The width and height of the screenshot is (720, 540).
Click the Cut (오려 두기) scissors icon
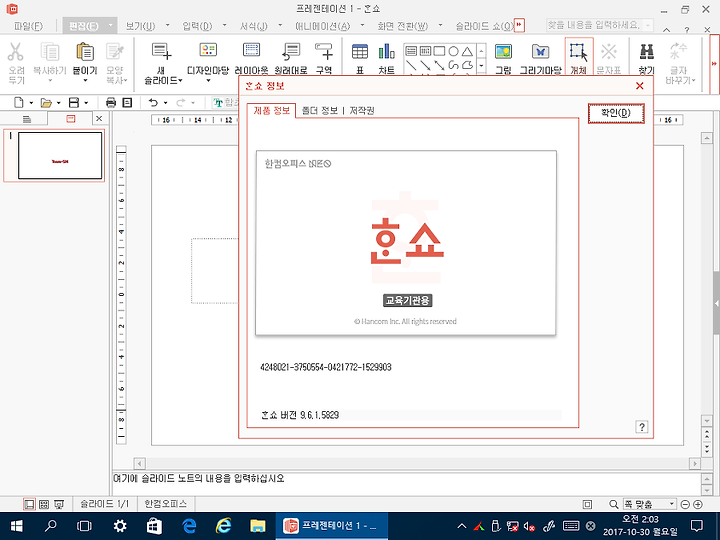pyautogui.click(x=16, y=52)
